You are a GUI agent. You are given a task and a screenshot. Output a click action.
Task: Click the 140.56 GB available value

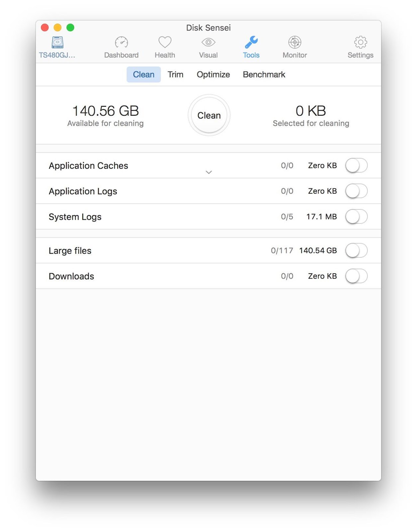[x=105, y=111]
